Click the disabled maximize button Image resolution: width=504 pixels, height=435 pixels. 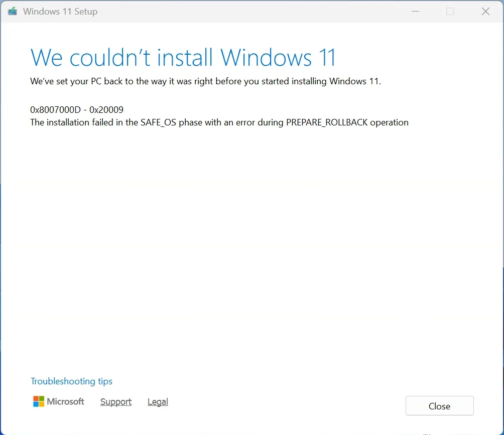point(450,11)
